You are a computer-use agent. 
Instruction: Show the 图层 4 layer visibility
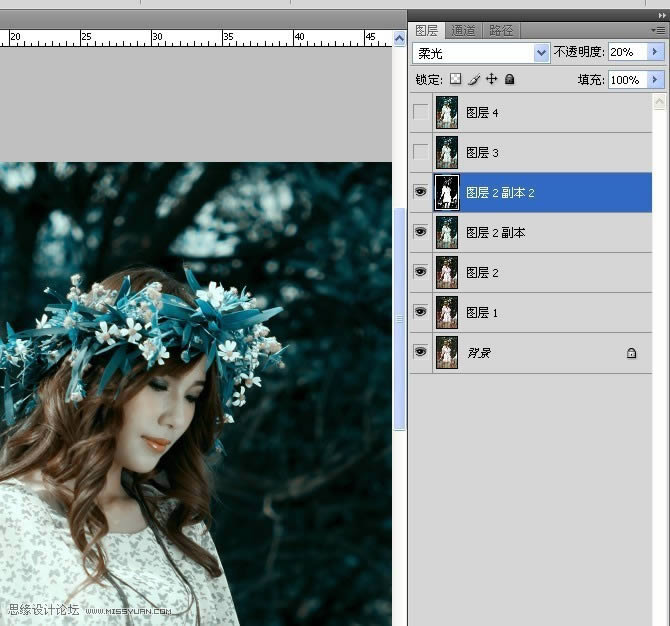(x=420, y=112)
